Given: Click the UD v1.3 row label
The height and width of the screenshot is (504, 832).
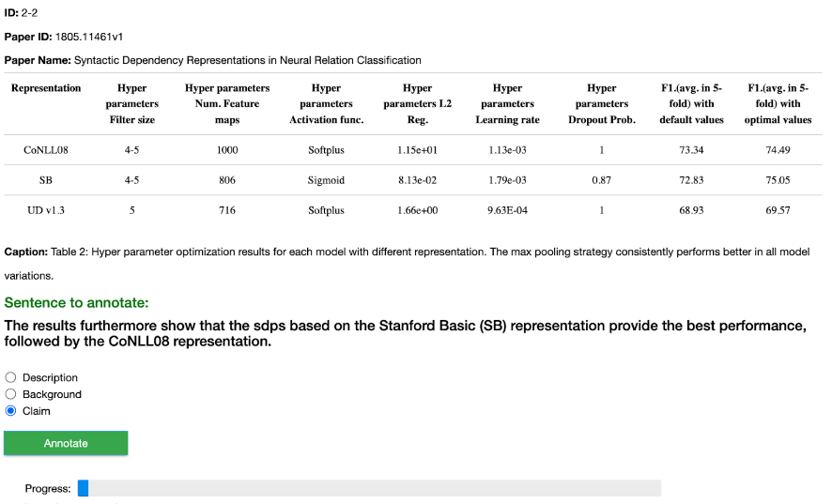Looking at the screenshot, I should (x=46, y=210).
